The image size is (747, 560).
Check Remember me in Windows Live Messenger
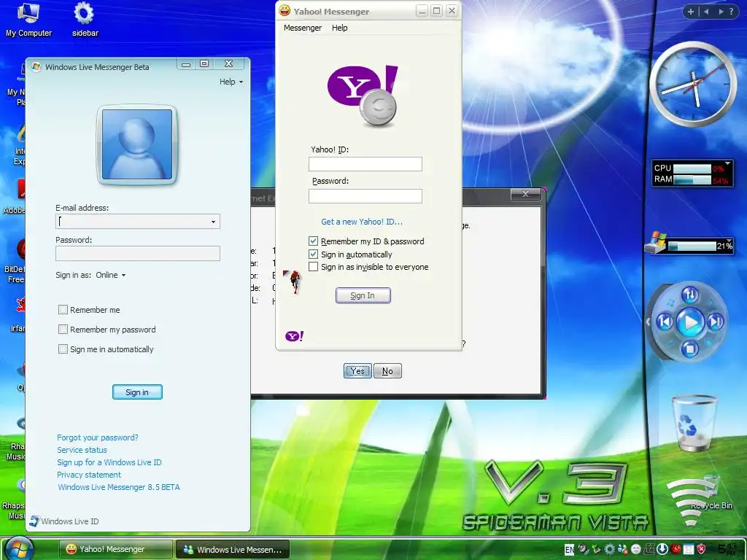[x=63, y=309]
